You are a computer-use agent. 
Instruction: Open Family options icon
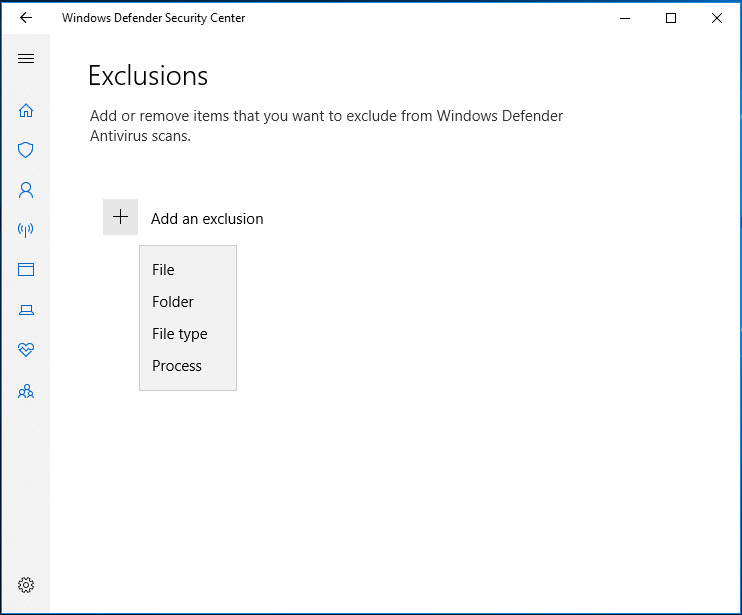[x=26, y=391]
